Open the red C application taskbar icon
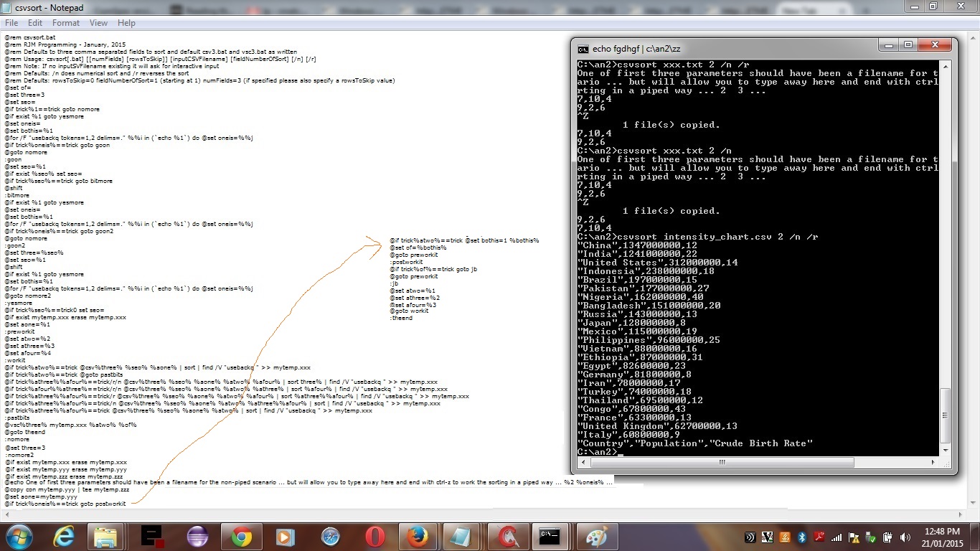Image resolution: width=980 pixels, height=551 pixels. click(x=507, y=537)
